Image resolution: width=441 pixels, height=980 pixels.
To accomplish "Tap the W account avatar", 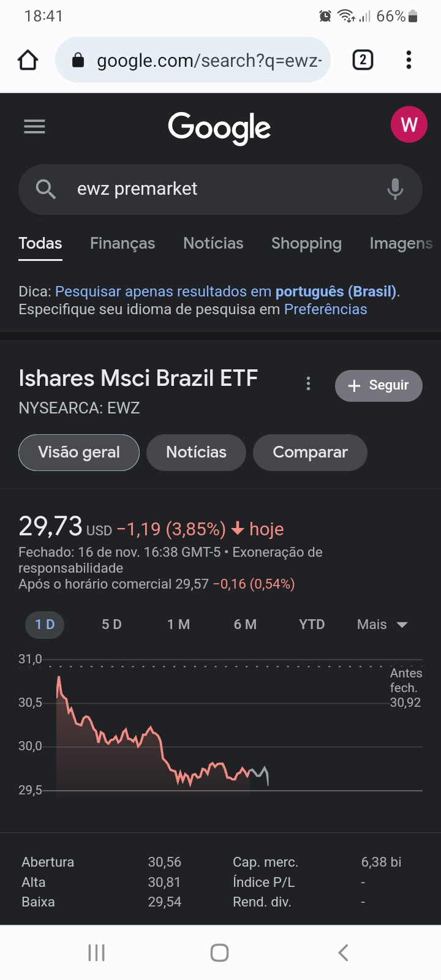I will point(409,124).
